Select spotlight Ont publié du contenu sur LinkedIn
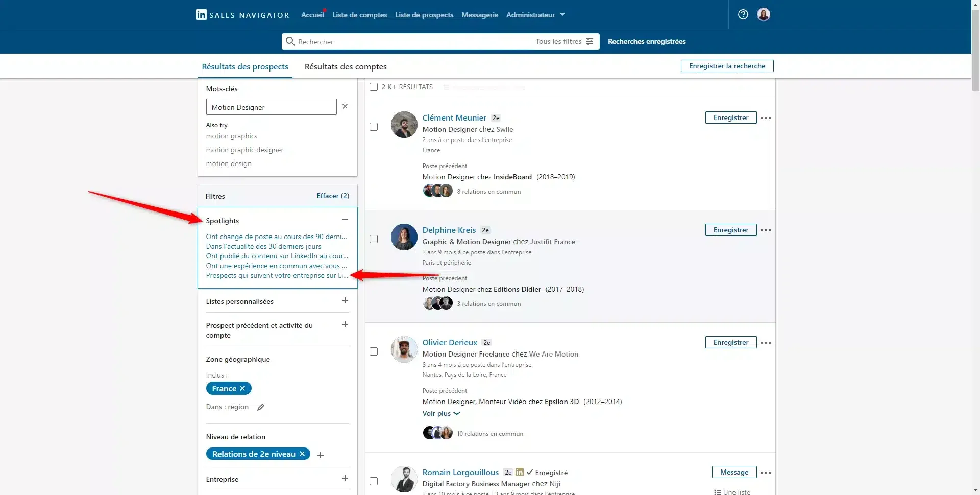Screen dimensions: 980x495 pyautogui.click(x=277, y=256)
